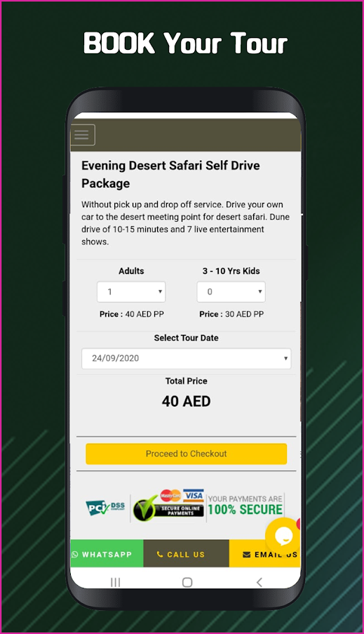Open the chat bubble widget
The width and height of the screenshot is (364, 634).
283,536
